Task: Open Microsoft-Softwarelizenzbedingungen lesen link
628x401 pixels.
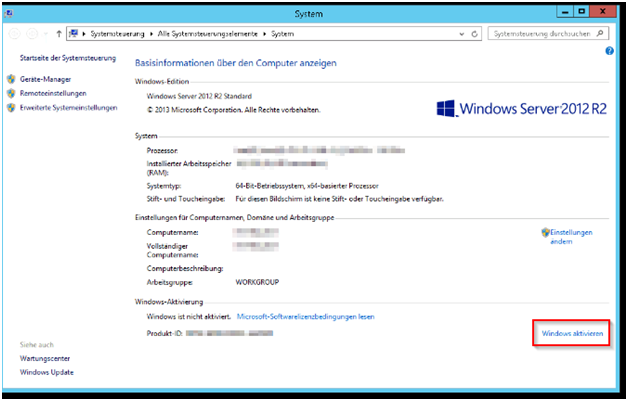Action: [x=306, y=316]
